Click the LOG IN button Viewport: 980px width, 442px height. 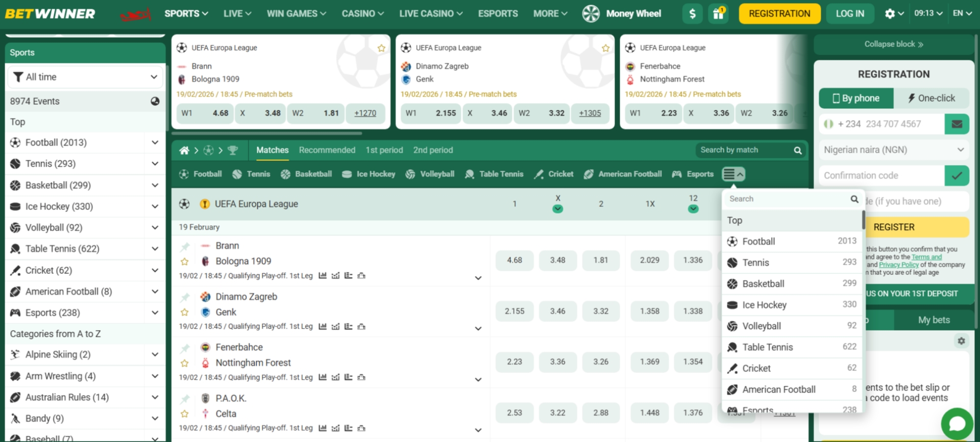click(850, 14)
